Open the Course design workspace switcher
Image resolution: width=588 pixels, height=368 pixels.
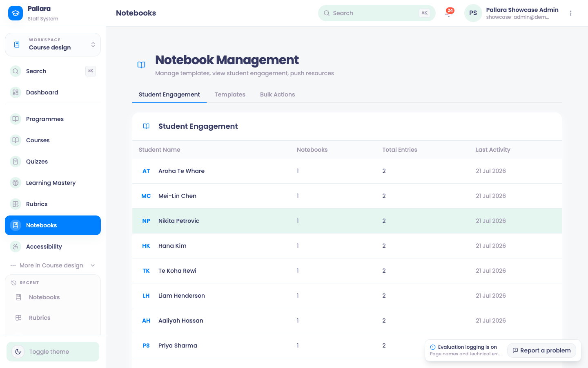[x=53, y=45]
